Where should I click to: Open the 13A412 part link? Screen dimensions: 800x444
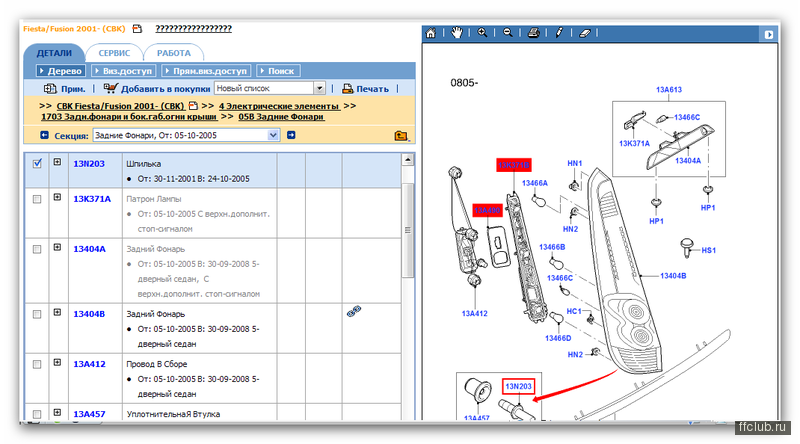coord(89,364)
